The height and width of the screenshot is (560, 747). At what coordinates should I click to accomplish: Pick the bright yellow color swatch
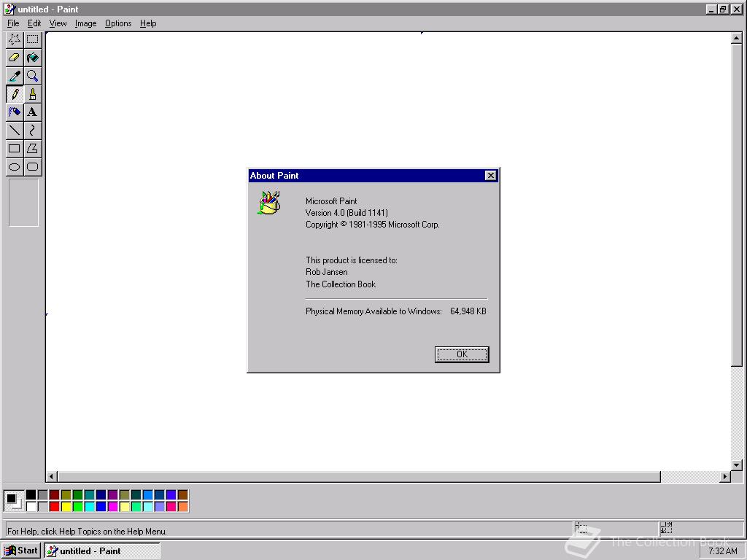pyautogui.click(x=66, y=506)
